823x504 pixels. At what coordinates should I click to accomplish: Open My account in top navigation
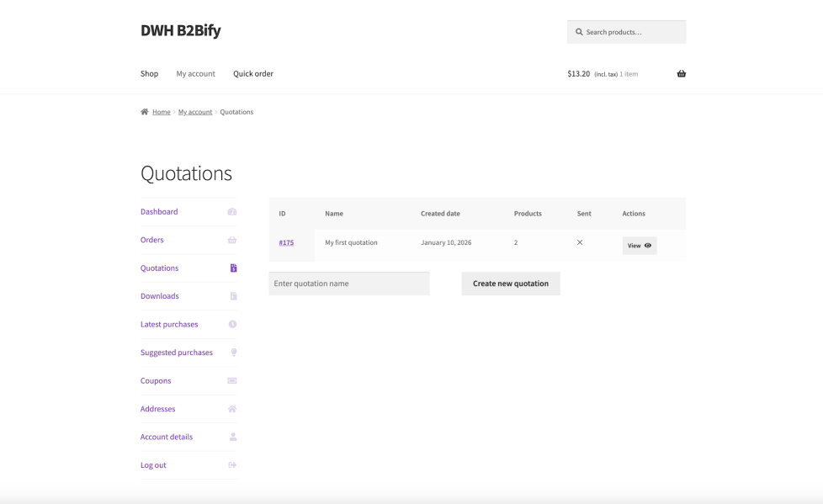pyautogui.click(x=195, y=74)
